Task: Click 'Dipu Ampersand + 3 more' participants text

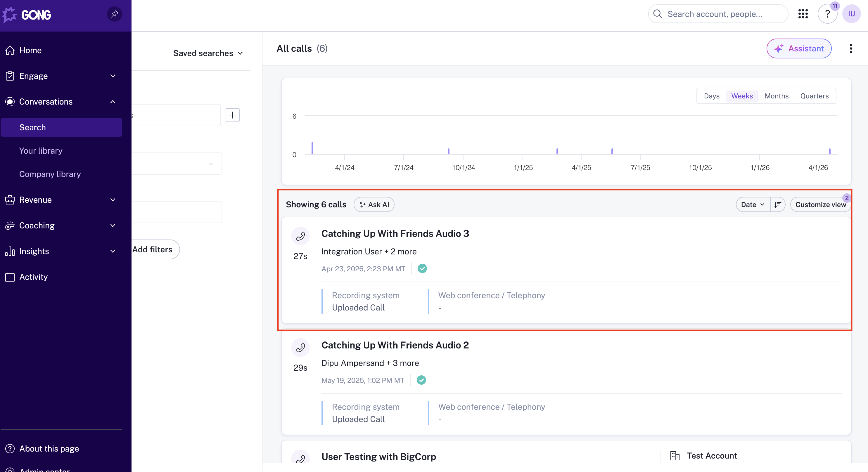Action: coord(370,363)
